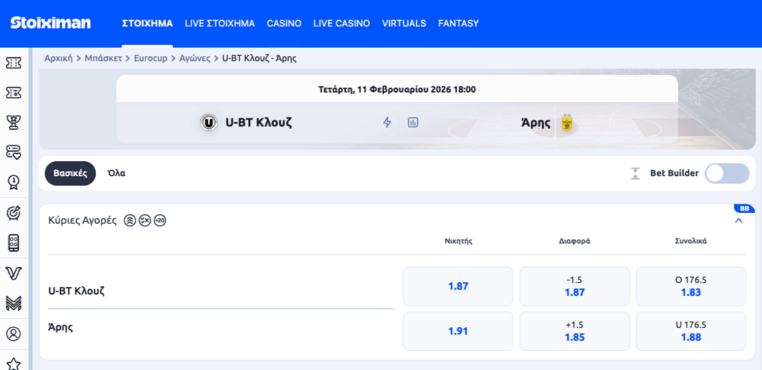Viewport: 762px width, 370px height.
Task: Switch to the Όλα markets tab
Action: tap(117, 174)
